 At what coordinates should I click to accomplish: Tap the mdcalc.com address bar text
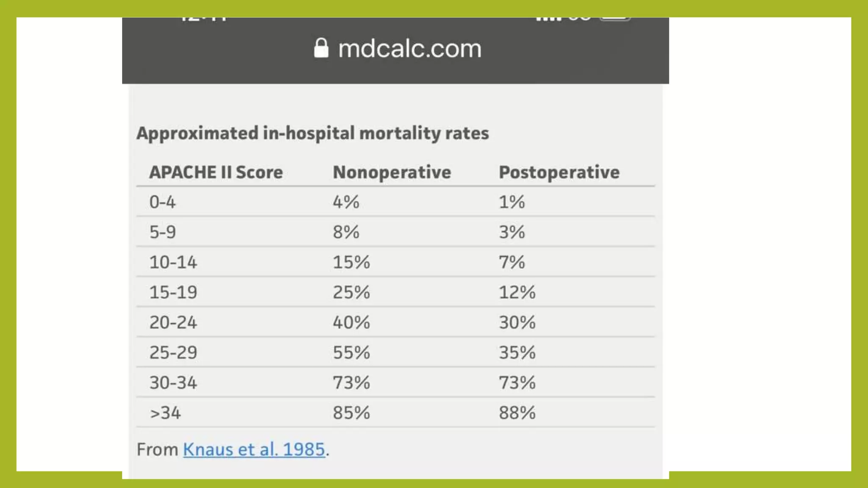pyautogui.click(x=409, y=49)
